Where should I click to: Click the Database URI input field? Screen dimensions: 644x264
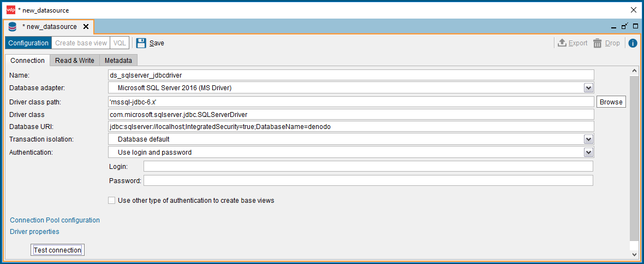pos(351,127)
